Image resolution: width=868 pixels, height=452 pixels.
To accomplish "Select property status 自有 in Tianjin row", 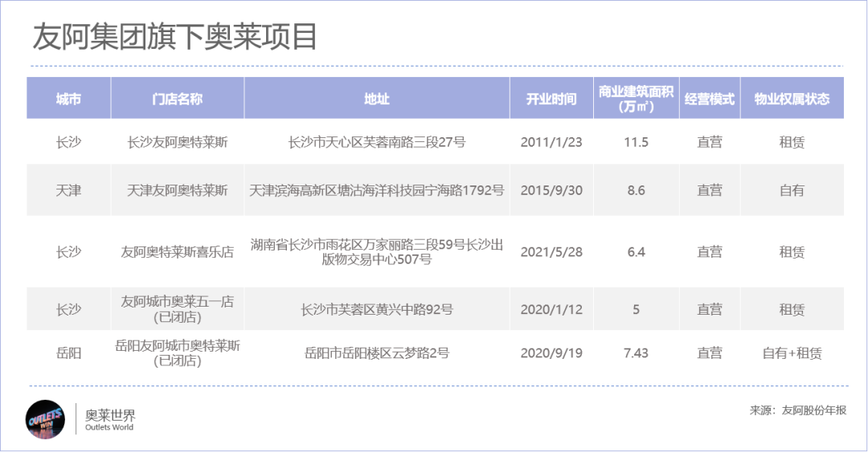I will tap(792, 190).
